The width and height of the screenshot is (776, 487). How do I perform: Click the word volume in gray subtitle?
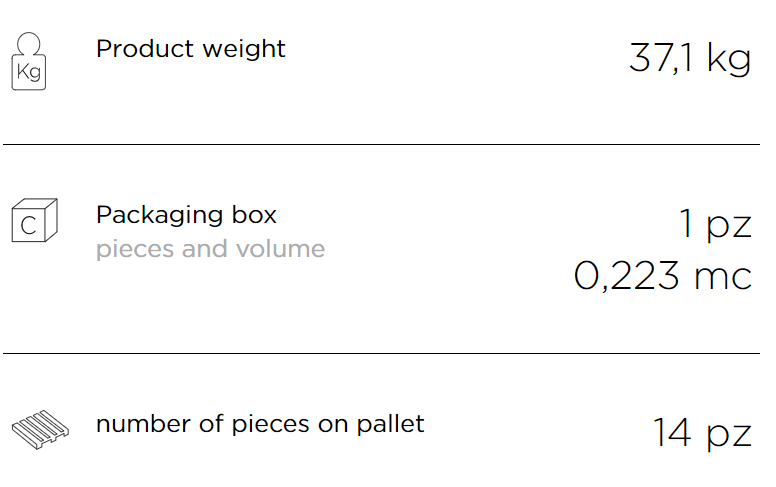pyautogui.click(x=280, y=248)
